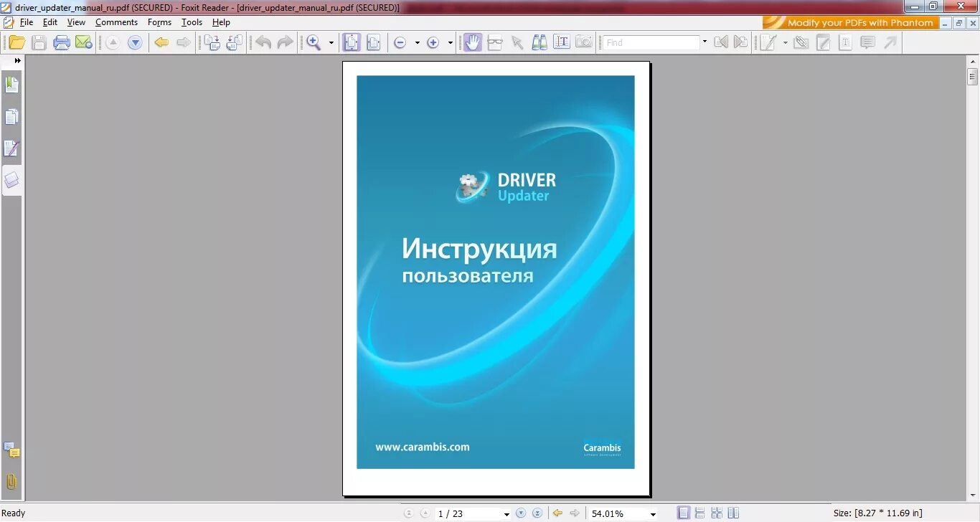Open the page number dropdown showing 1 / 23
This screenshot has height=522, width=980.
coord(507,514)
